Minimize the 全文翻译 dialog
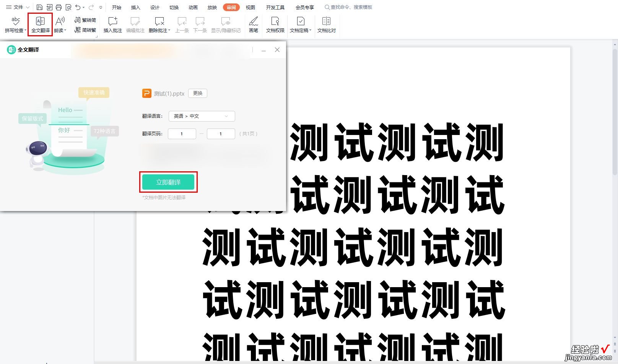This screenshot has width=618, height=364. 263,50
